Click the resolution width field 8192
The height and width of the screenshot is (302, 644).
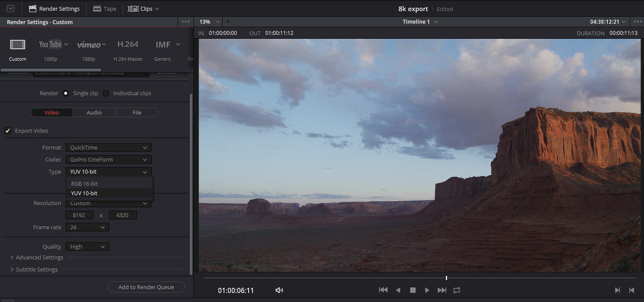tap(79, 215)
